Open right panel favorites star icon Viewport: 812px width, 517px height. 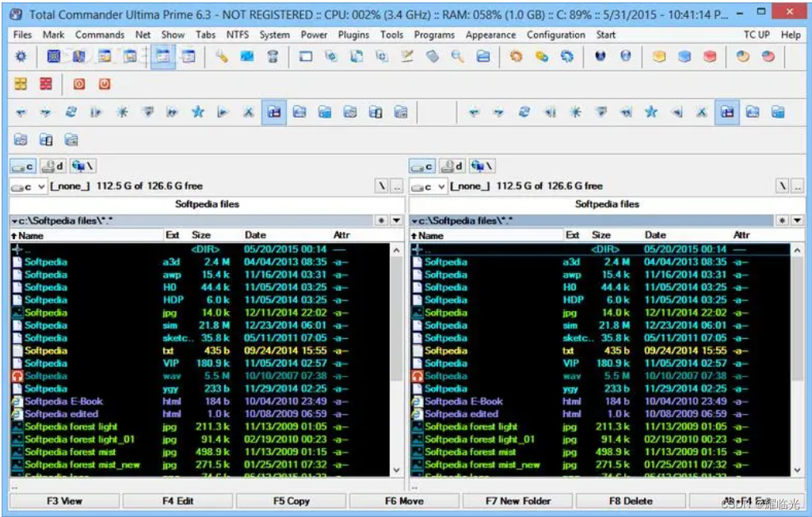[x=651, y=112]
